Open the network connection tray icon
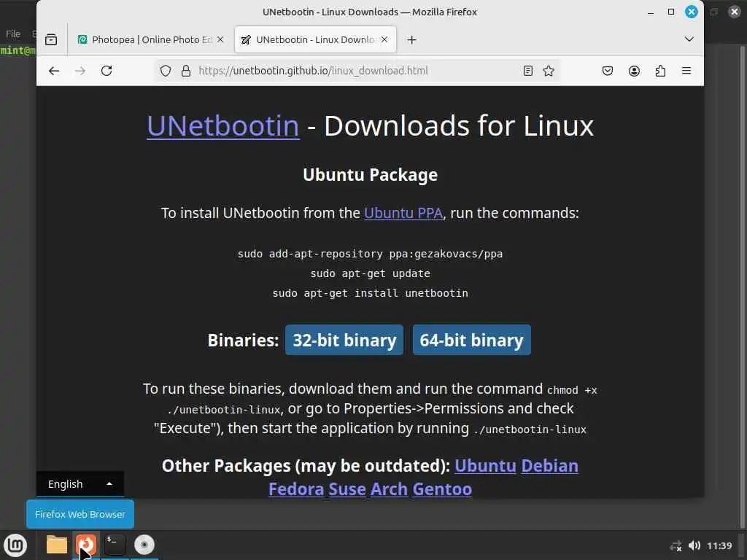 coord(676,545)
